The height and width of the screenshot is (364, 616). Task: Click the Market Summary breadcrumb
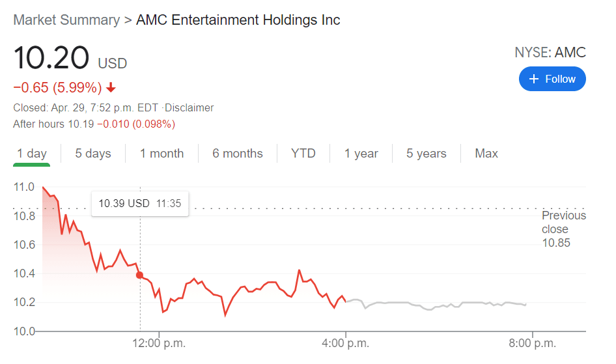point(66,20)
